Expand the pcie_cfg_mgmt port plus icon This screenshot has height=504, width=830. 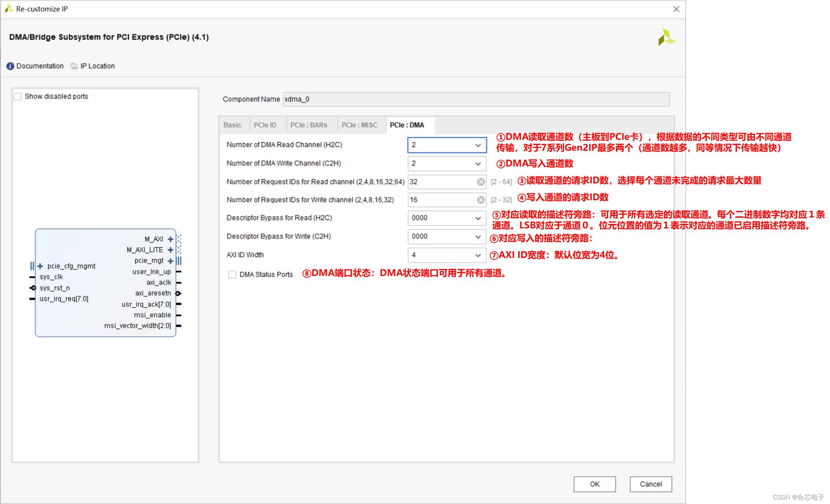tap(41, 266)
